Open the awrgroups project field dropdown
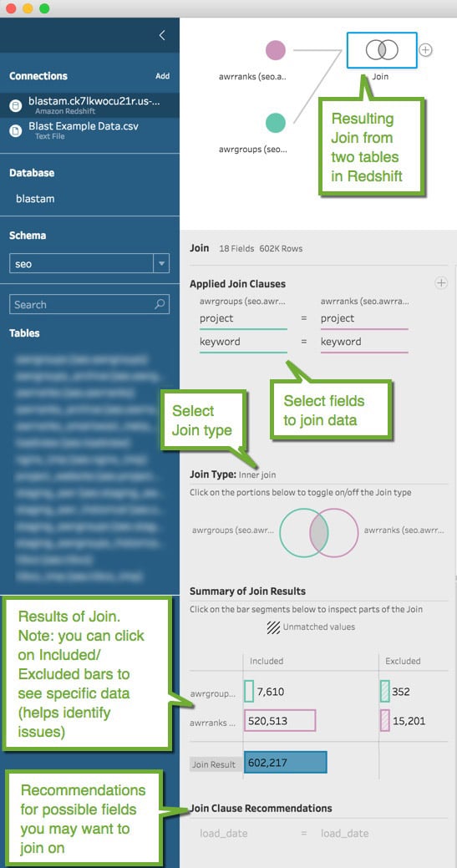The image size is (457, 868). click(x=243, y=318)
